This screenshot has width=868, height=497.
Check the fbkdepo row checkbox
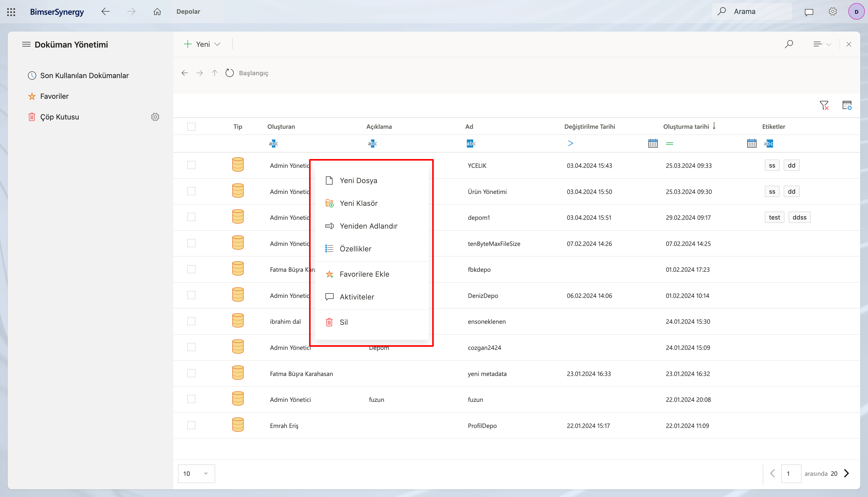click(191, 269)
